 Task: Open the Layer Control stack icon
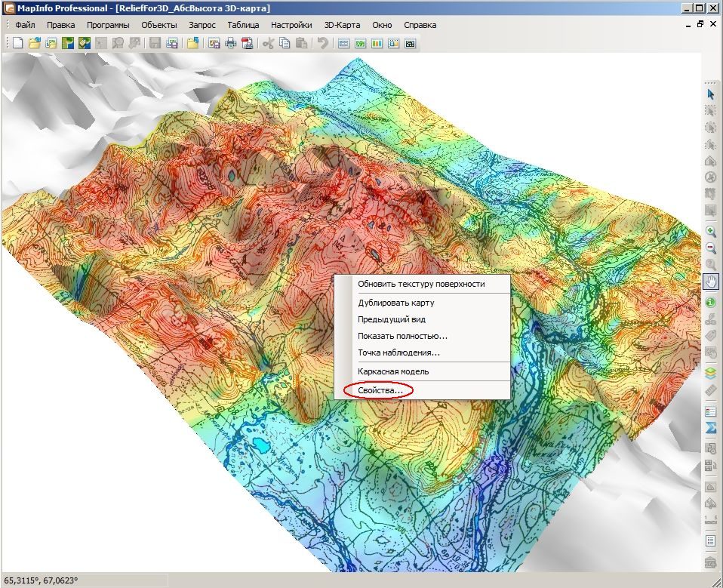point(711,373)
